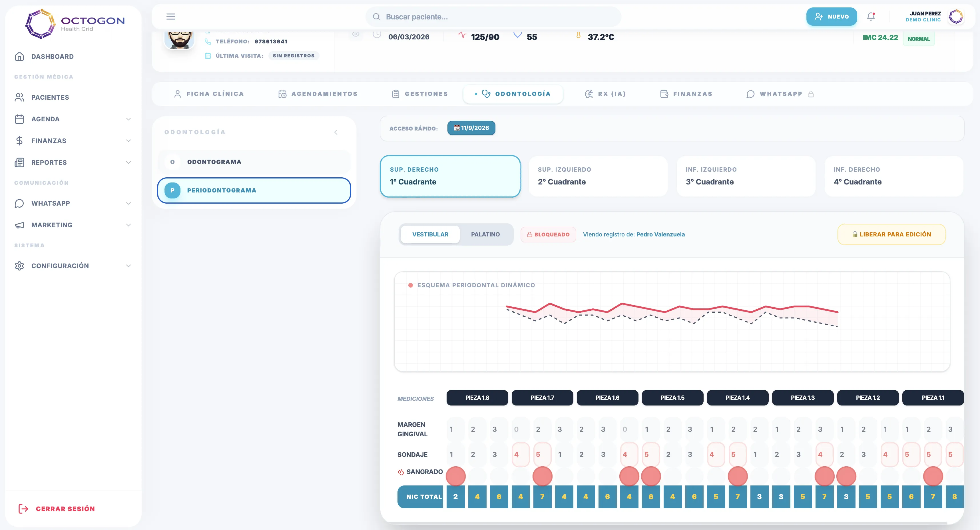Click the 11/9/2026 quick access button

coord(471,128)
